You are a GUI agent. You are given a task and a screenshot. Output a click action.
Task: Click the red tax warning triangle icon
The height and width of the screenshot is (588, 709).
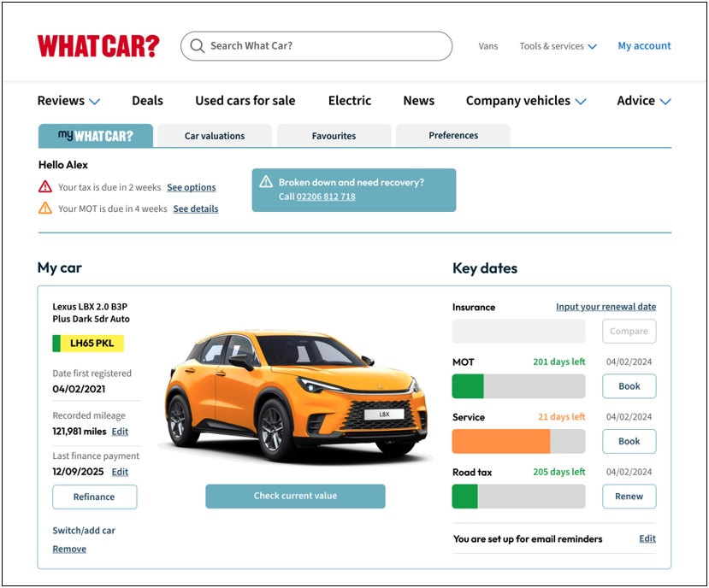tap(45, 187)
